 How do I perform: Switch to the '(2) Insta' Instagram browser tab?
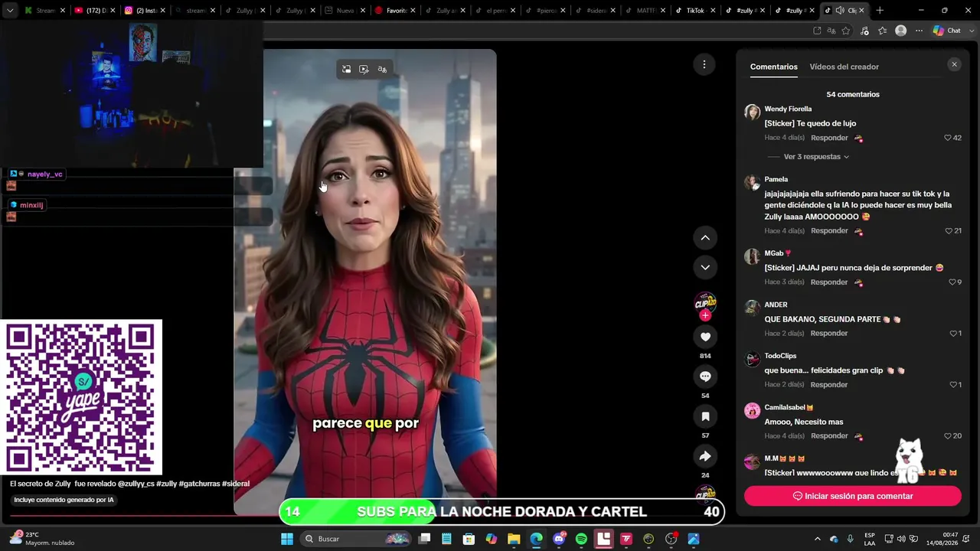point(145,11)
